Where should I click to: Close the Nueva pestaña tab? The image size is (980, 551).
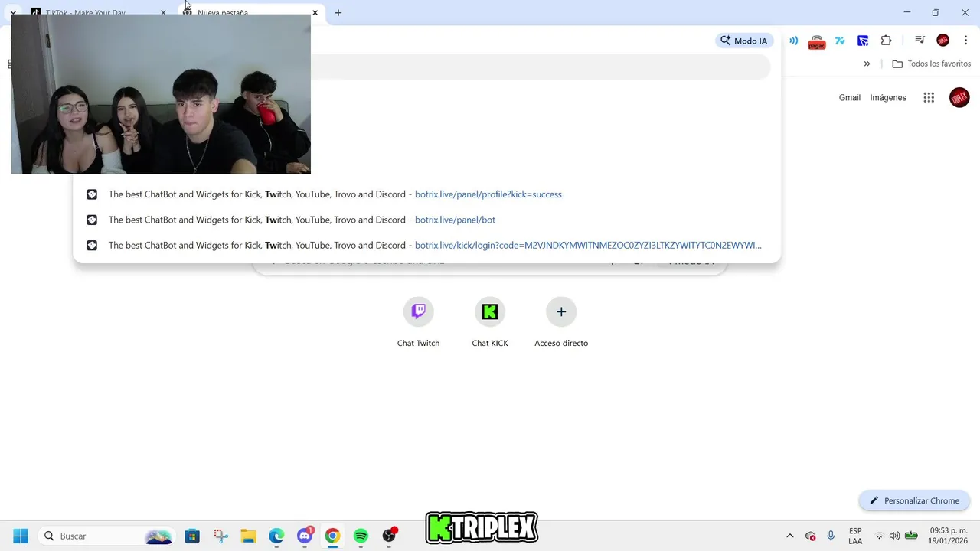pos(315,13)
